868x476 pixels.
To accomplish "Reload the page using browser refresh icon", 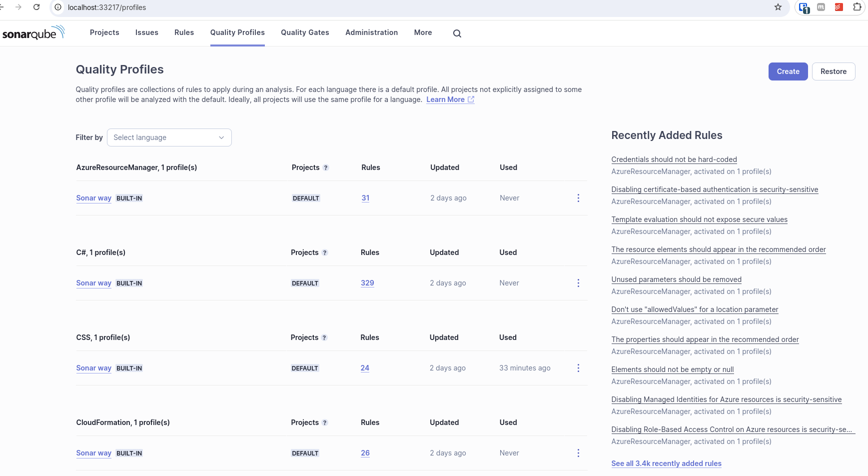I will (x=36, y=7).
